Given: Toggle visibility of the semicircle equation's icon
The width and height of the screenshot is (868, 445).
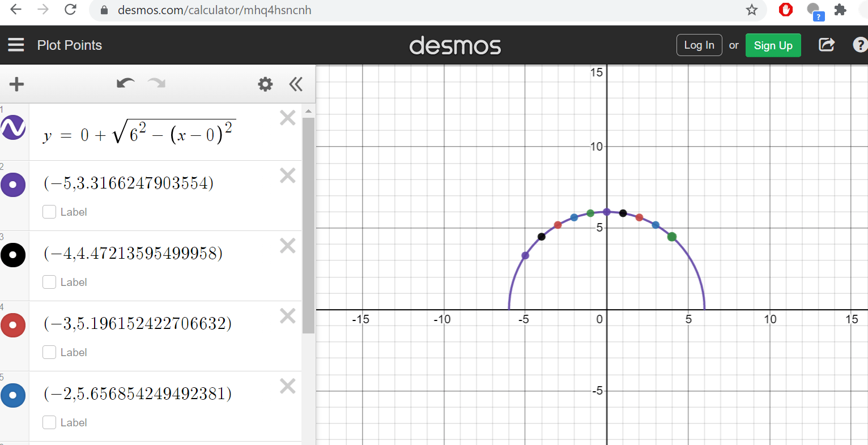Looking at the screenshot, I should pos(13,128).
